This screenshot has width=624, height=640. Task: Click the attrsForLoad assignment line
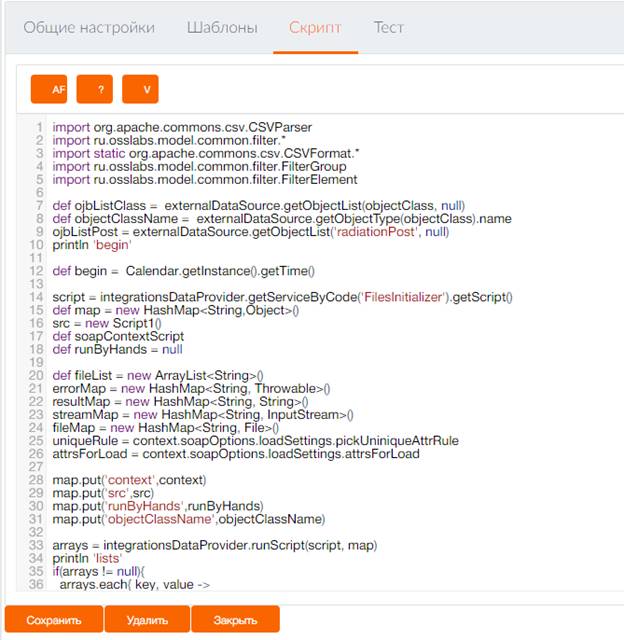[236, 454]
